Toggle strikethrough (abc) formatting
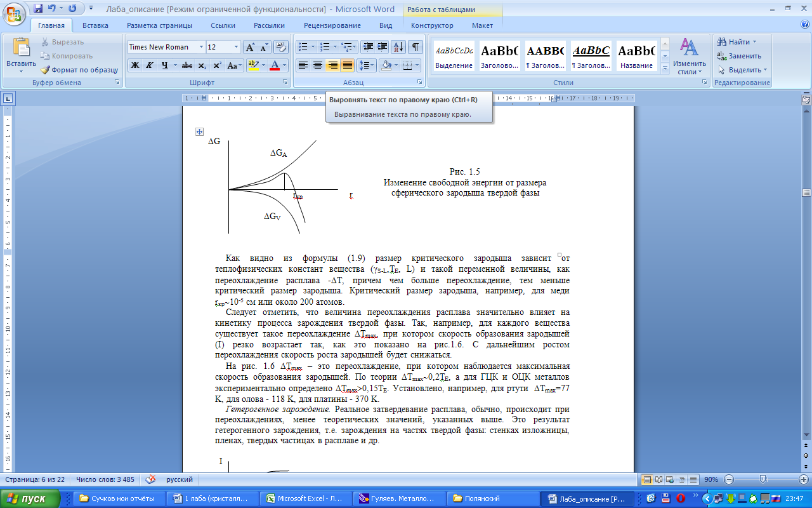The image size is (812, 508). pyautogui.click(x=187, y=65)
